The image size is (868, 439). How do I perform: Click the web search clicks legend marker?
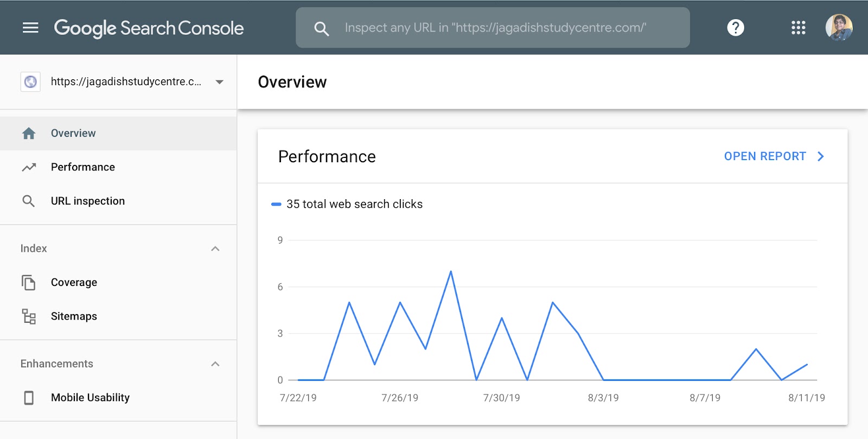tap(276, 205)
